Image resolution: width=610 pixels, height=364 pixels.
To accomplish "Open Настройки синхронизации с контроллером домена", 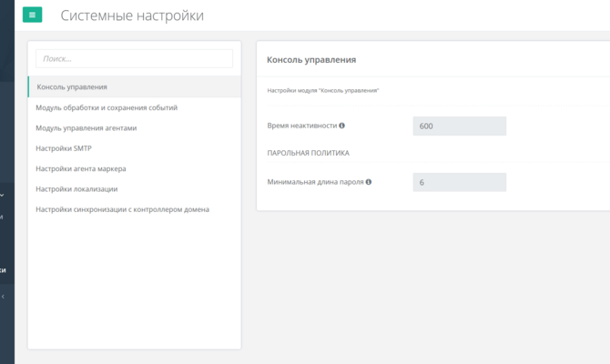I will pyautogui.click(x=122, y=209).
